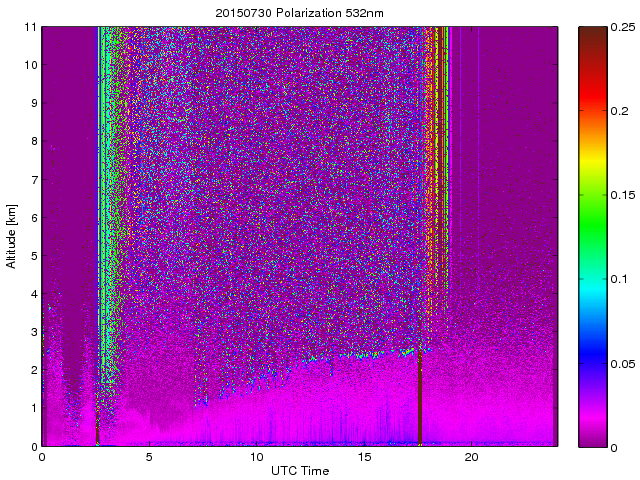Click the x-axis tick label '10'
Viewport: 640px width, 480px height.
pyautogui.click(x=257, y=457)
